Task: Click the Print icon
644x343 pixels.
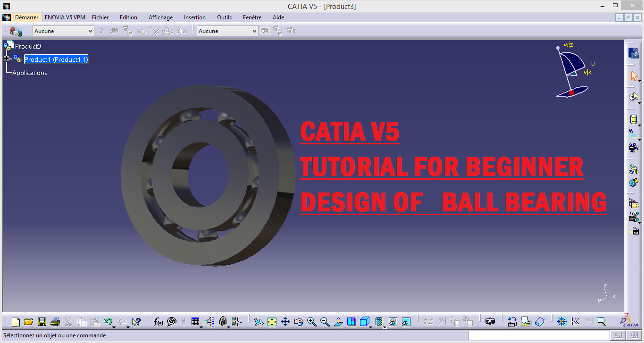Action: 55,322
